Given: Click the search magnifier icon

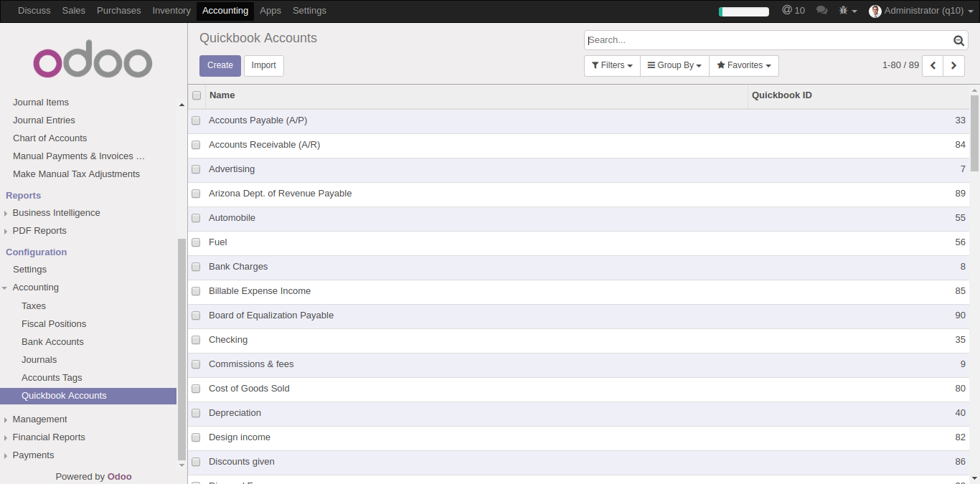Looking at the screenshot, I should pyautogui.click(x=958, y=41).
